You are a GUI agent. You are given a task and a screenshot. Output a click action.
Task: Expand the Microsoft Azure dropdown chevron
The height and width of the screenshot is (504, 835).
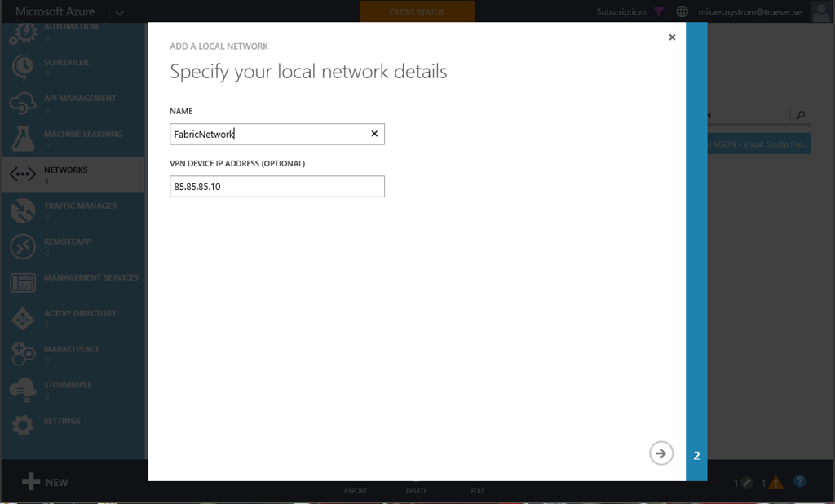click(x=120, y=12)
